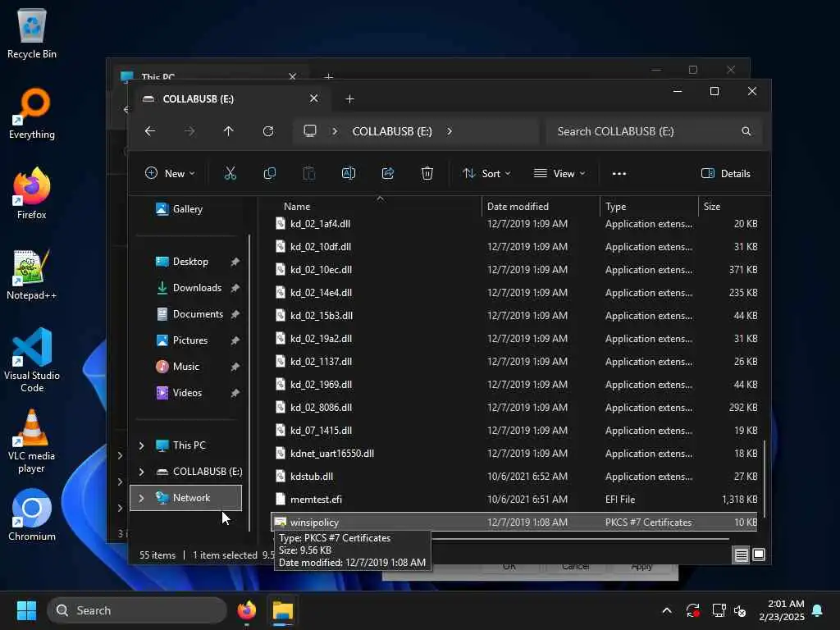Click the Copy icon in toolbar
The height and width of the screenshot is (630, 840).
pyautogui.click(x=269, y=174)
